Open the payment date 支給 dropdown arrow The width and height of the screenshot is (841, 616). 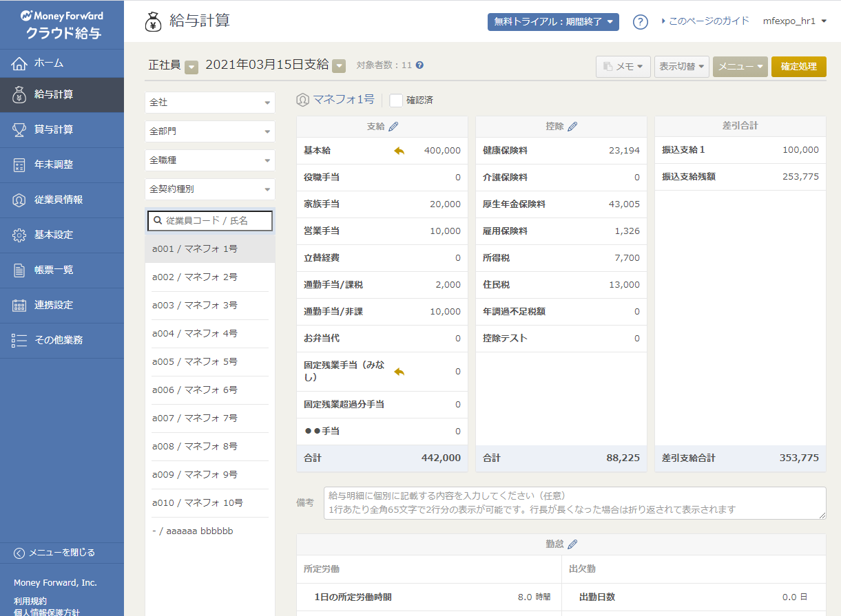[x=339, y=66]
